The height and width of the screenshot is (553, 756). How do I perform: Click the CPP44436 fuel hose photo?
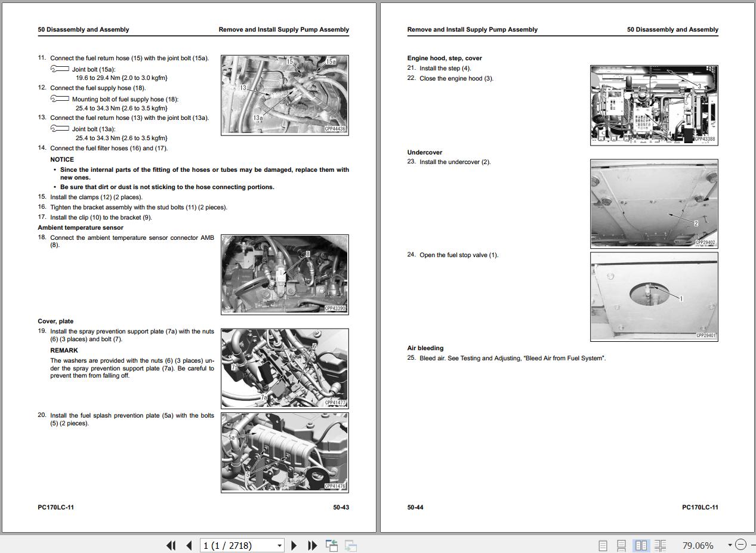(x=285, y=95)
